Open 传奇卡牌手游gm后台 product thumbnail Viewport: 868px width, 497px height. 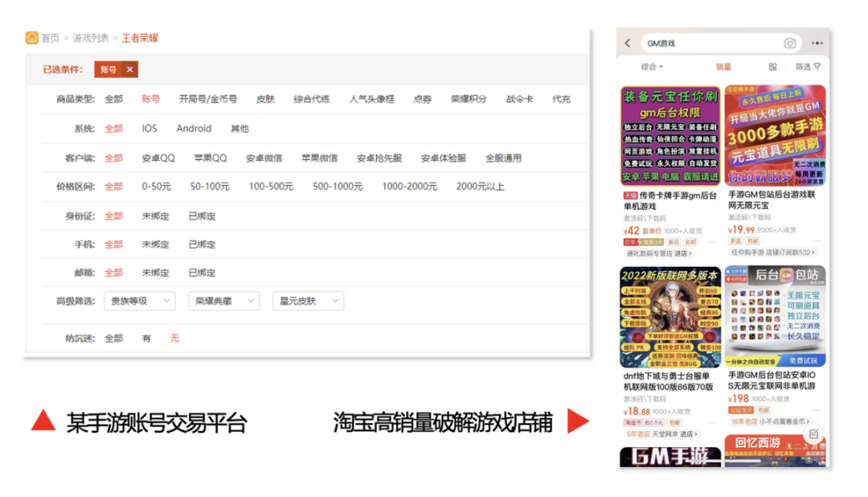coord(670,136)
